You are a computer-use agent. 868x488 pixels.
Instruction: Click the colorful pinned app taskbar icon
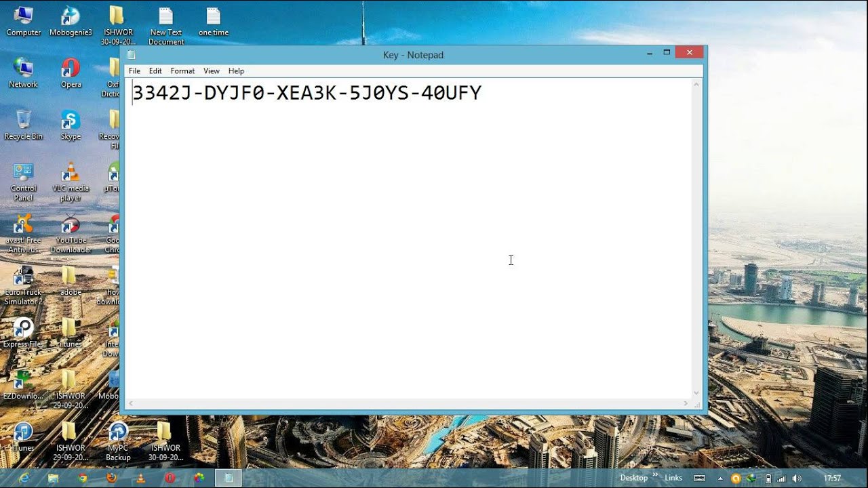[199, 478]
